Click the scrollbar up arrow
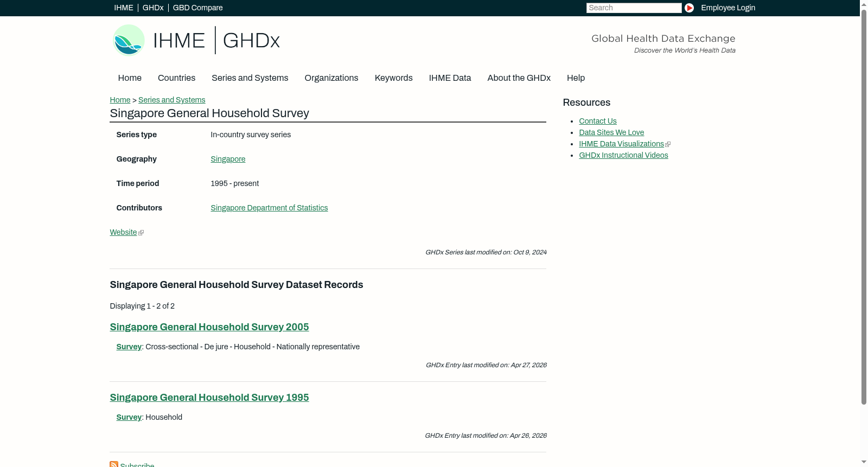Image resolution: width=868 pixels, height=467 pixels. (x=864, y=4)
